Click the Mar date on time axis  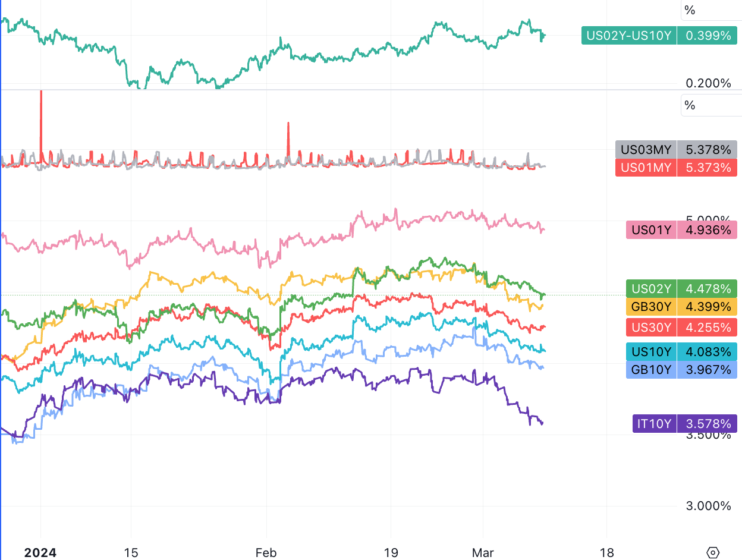click(483, 553)
